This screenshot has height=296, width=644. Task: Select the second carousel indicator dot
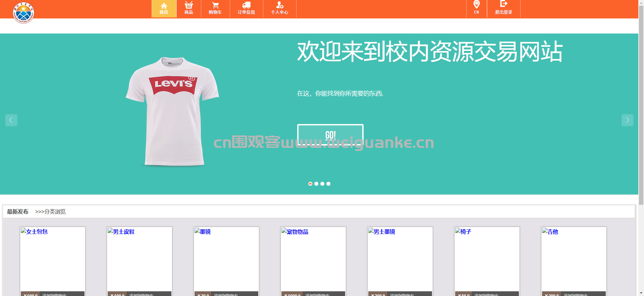(316, 184)
